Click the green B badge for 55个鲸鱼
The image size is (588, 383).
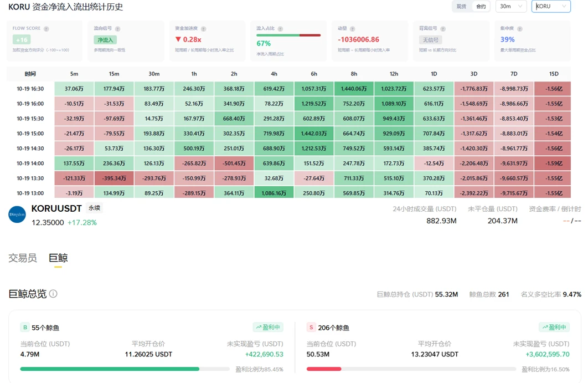coord(25,328)
